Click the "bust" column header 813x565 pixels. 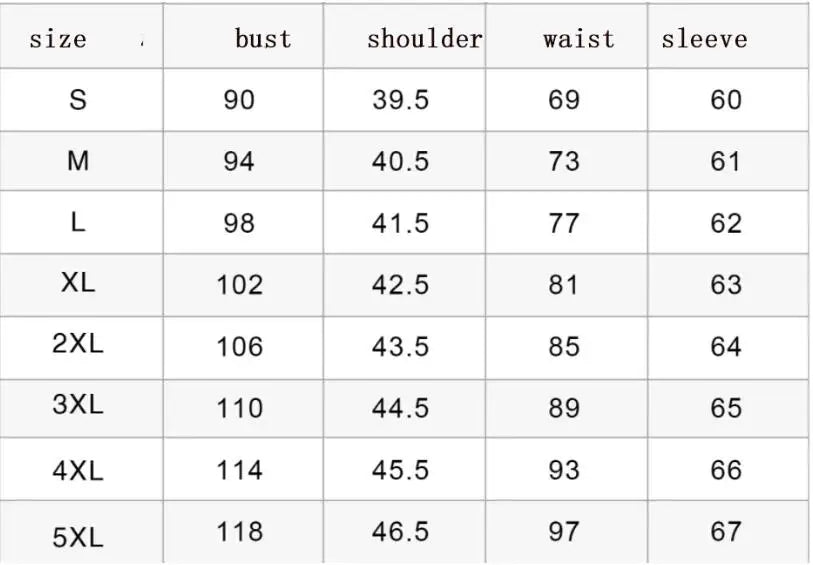coord(263,39)
